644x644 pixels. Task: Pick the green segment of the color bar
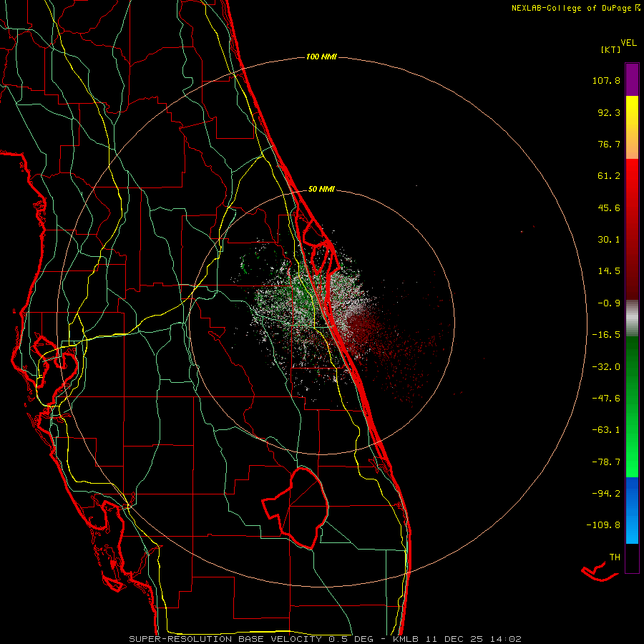pyautogui.click(x=632, y=406)
